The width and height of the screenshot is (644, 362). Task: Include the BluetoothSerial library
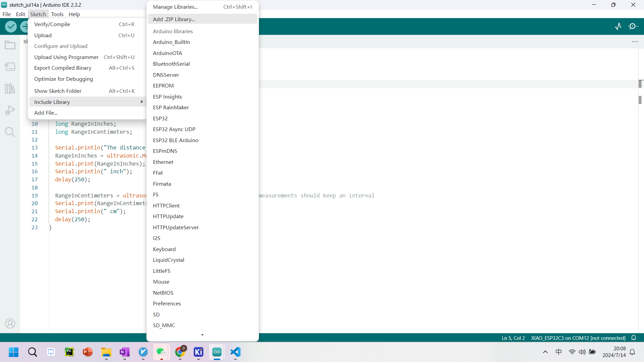pyautogui.click(x=203, y=64)
